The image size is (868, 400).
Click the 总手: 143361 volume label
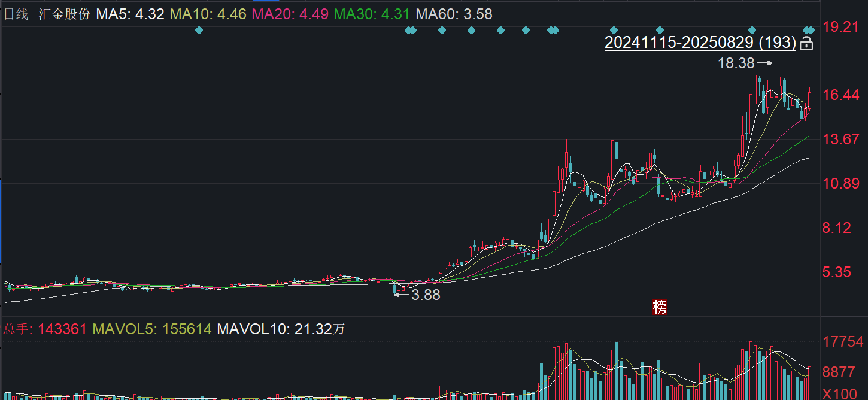(45, 329)
